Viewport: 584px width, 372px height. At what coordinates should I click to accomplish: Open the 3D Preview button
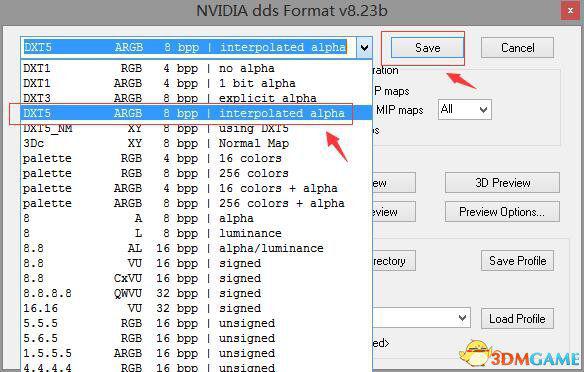tap(502, 182)
